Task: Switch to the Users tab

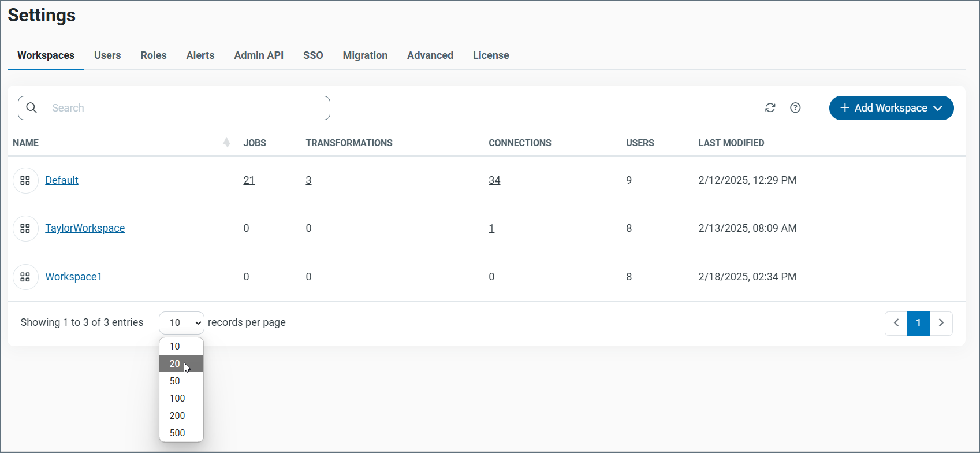Action: coord(107,55)
